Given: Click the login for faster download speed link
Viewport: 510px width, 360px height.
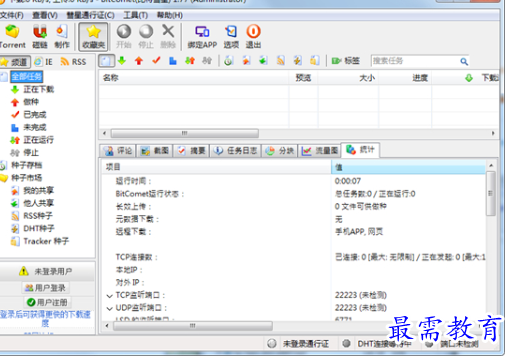Looking at the screenshot, I should coord(45,318).
